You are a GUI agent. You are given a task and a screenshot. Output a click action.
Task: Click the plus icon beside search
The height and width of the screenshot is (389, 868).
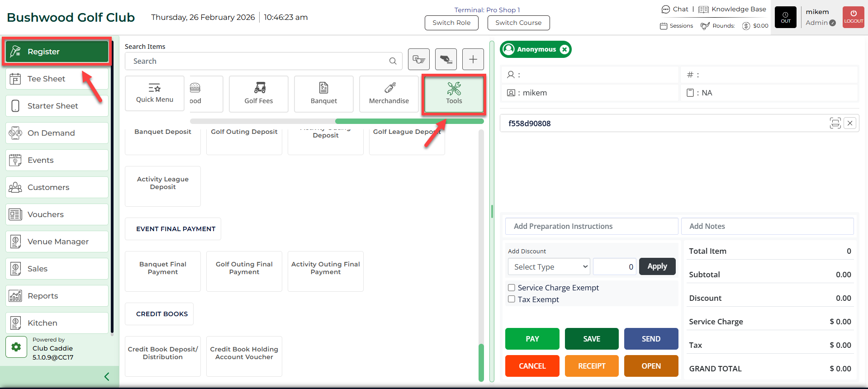[473, 59]
